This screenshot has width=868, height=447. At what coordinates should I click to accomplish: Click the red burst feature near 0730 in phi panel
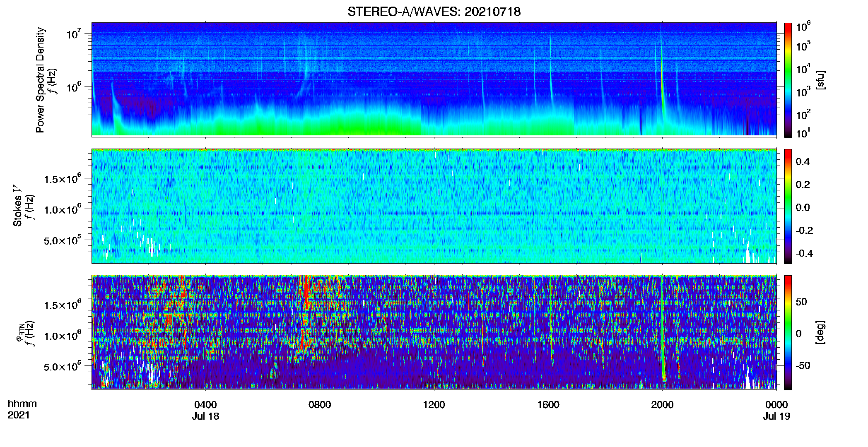coord(306,294)
